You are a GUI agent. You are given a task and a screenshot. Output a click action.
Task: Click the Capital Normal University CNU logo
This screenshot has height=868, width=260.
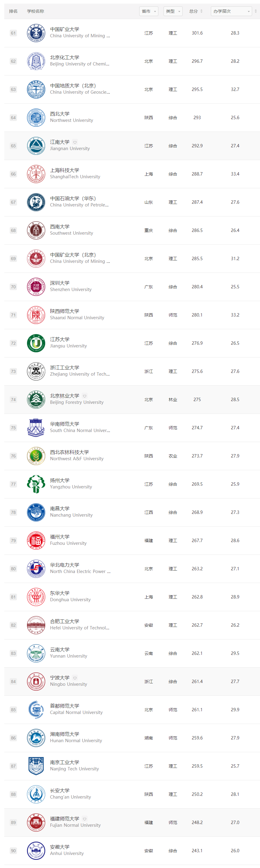[x=36, y=710]
